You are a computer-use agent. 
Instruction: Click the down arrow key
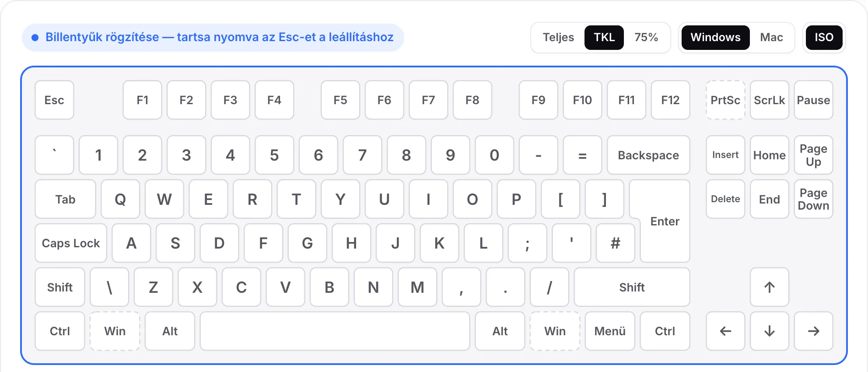(x=769, y=331)
